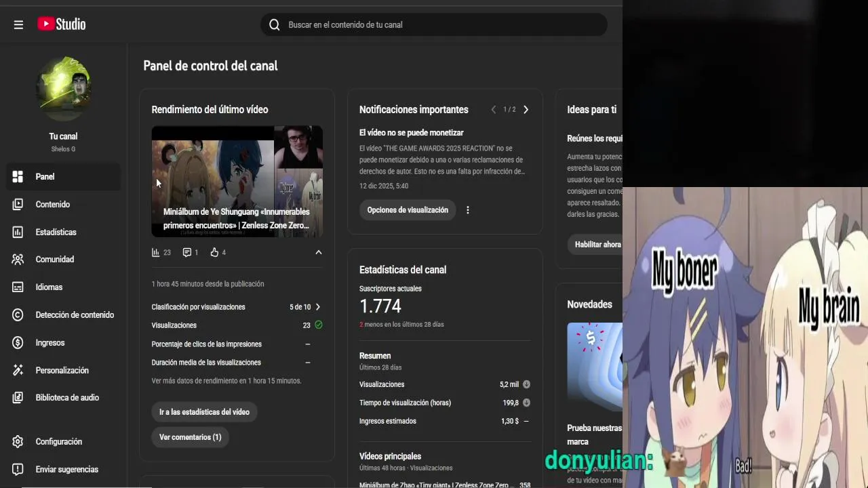Screen dimensions: 868x488
Task: Click Rendimiento del último vídeo heading
Action: tap(210, 110)
